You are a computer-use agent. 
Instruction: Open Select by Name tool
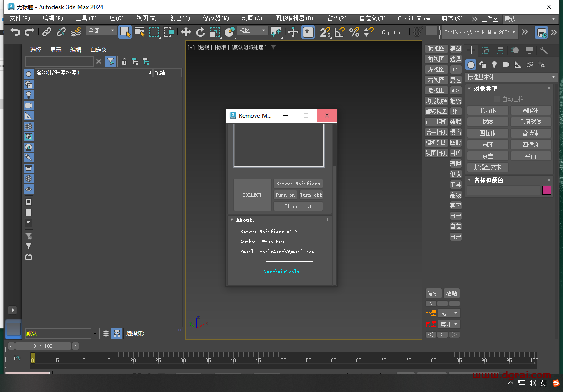tap(140, 32)
